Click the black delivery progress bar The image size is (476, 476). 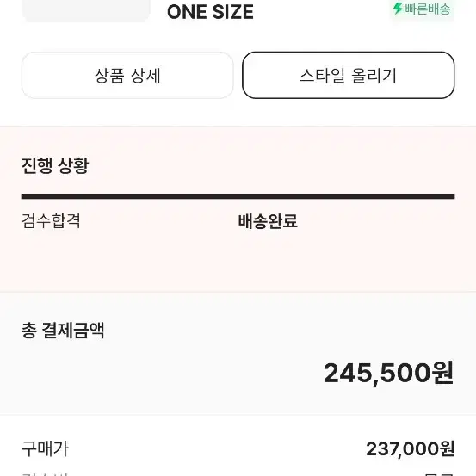click(238, 196)
